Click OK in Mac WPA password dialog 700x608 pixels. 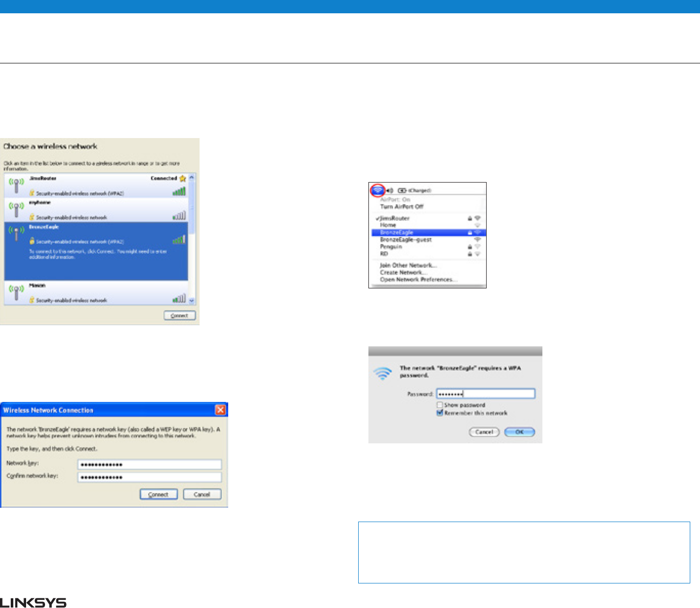tap(519, 432)
